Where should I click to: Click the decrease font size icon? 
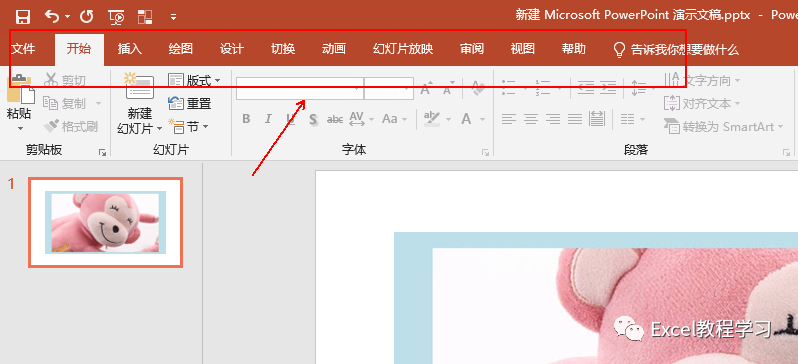point(448,88)
